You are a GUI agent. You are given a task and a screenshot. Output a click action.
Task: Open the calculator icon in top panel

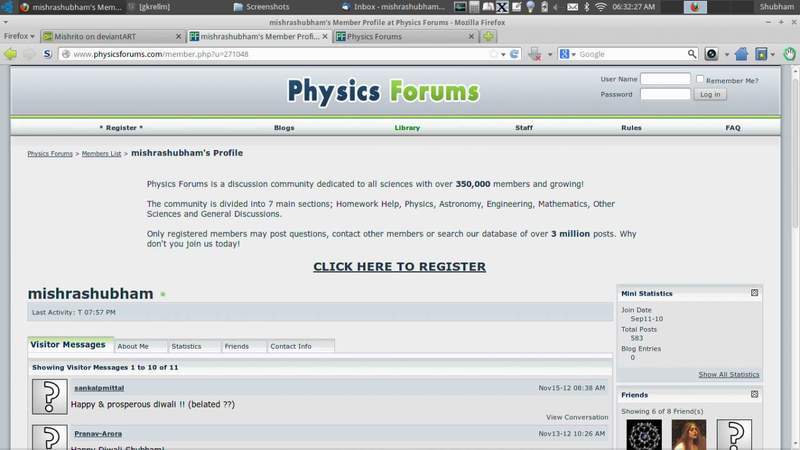click(474, 7)
